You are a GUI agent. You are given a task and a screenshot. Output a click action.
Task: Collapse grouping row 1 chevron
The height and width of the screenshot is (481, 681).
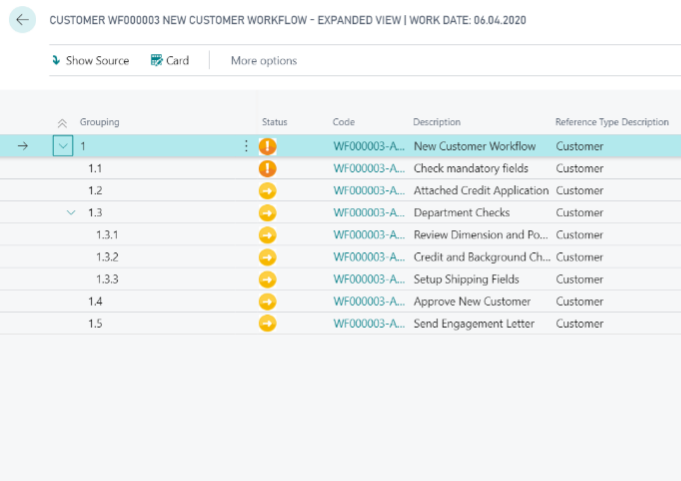tap(63, 146)
